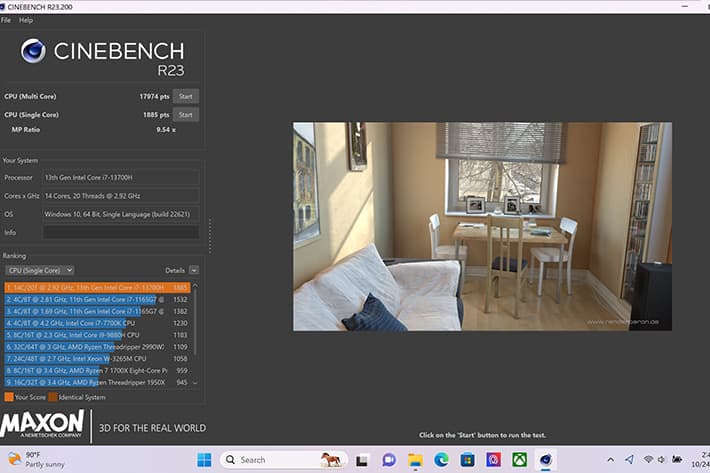Click the ranking list scroll-up arrow

[195, 286]
